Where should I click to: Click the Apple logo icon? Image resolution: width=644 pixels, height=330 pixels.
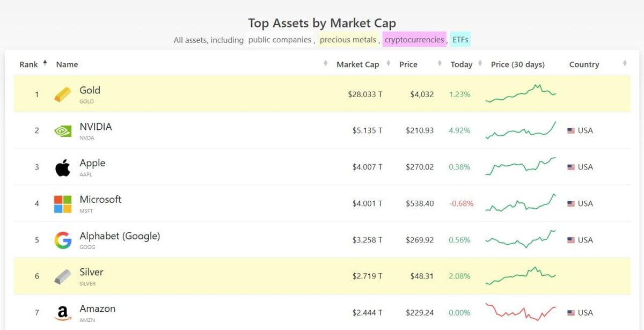63,167
